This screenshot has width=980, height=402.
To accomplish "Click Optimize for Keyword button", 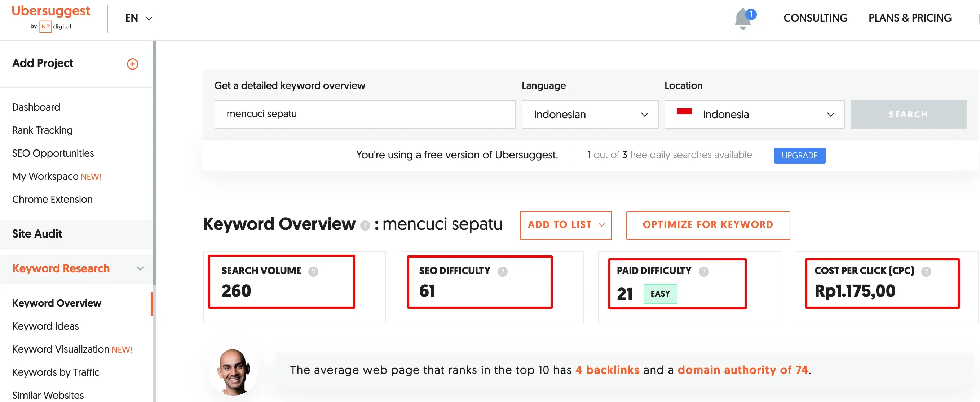I will tap(708, 225).
